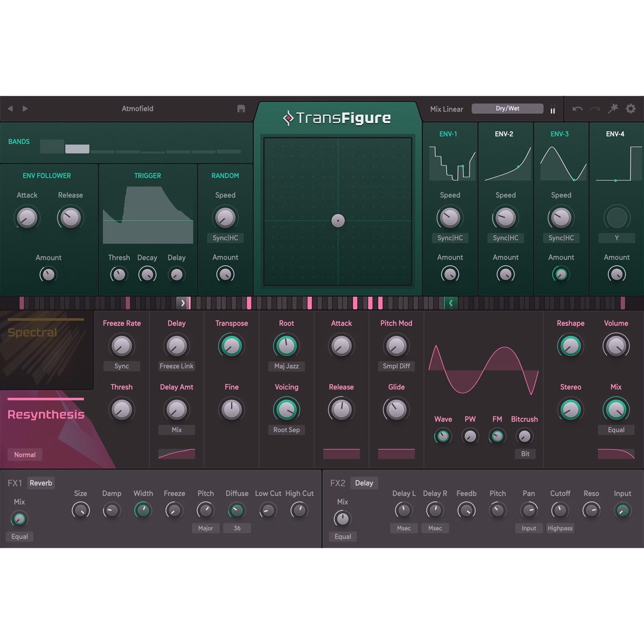This screenshot has height=644, width=644.
Task: Click the undo arrow icon
Action: pyautogui.click(x=577, y=109)
